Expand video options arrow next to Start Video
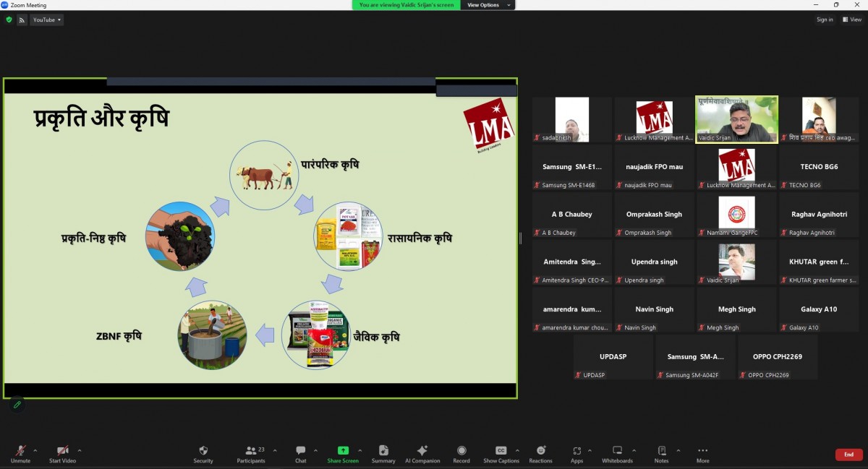 coord(79,450)
